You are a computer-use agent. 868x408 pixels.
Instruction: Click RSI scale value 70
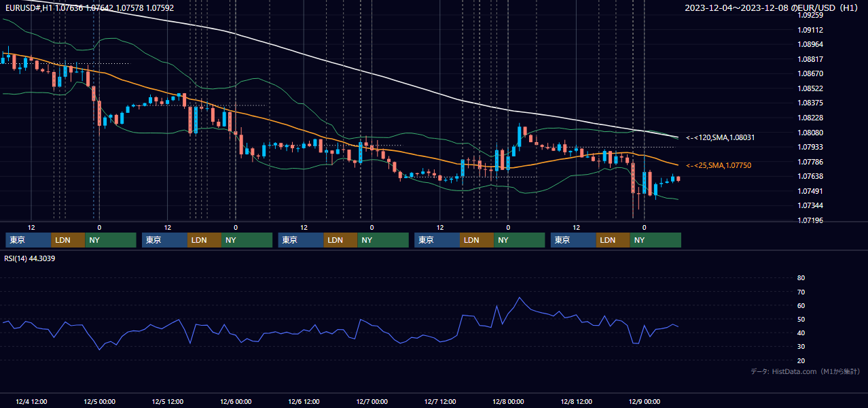(801, 292)
